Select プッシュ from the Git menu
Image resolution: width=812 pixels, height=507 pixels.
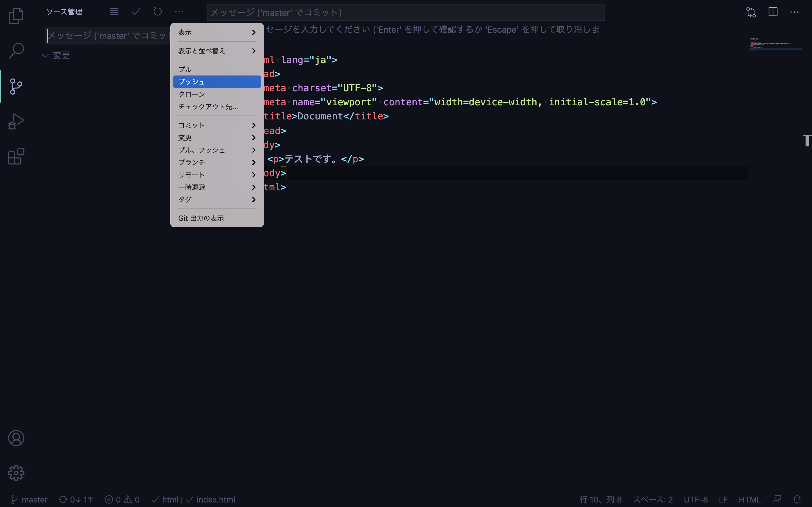(x=217, y=81)
